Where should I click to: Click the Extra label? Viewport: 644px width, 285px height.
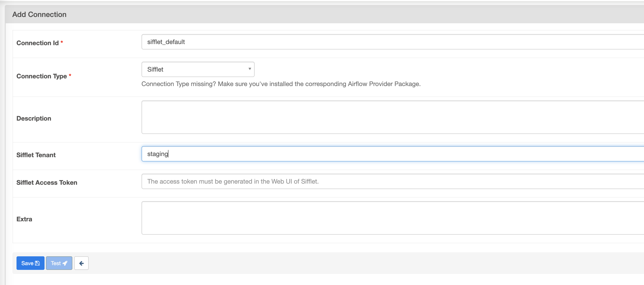pos(24,219)
